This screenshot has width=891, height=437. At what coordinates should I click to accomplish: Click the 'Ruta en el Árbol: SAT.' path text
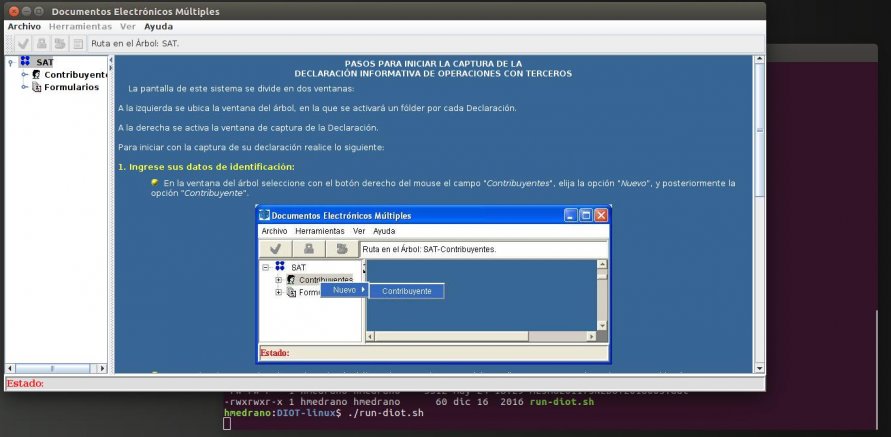pos(135,43)
